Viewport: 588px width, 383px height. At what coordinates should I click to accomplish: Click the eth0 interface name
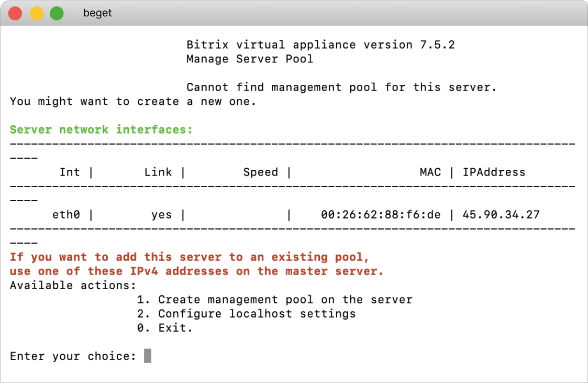pos(66,214)
